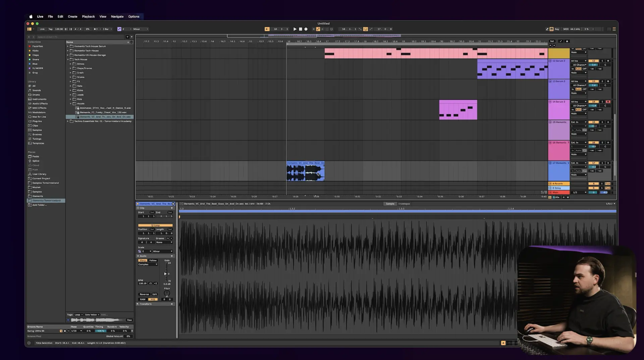Open Ext. In input dropdown on track 15
Screen dimensions: 644x360
click(x=579, y=122)
